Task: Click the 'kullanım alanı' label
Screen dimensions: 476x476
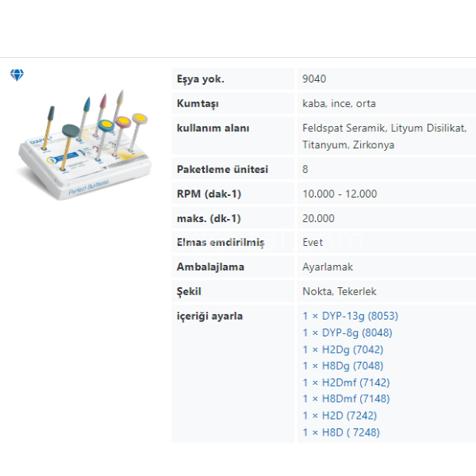Action: coord(213,128)
